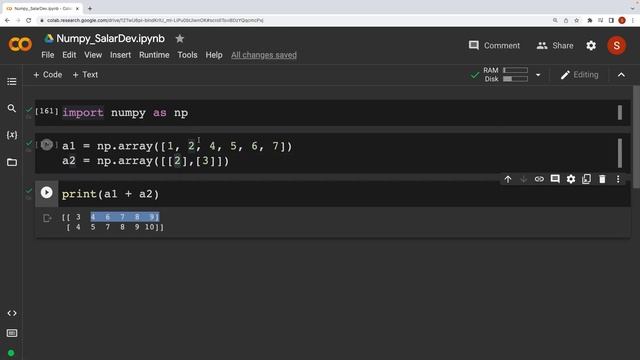
Task: Run the print(a1 + a2) cell
Action: (x=47, y=192)
